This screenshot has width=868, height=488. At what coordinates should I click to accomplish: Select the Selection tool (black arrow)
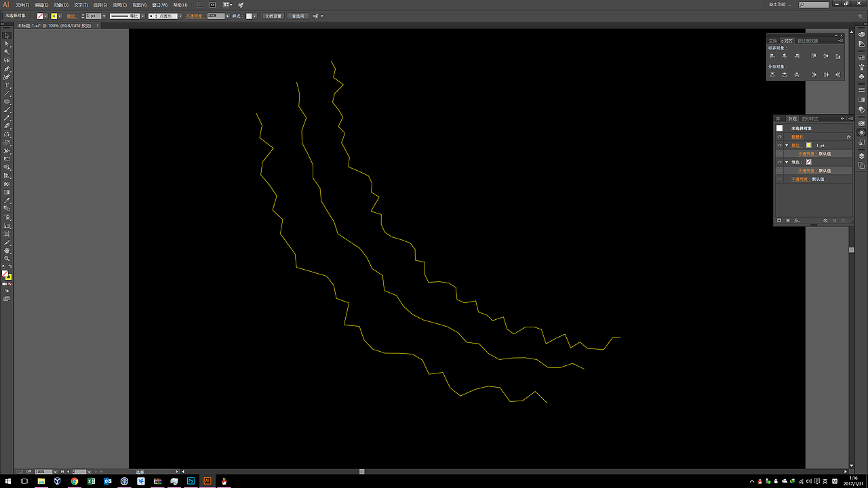(x=7, y=35)
